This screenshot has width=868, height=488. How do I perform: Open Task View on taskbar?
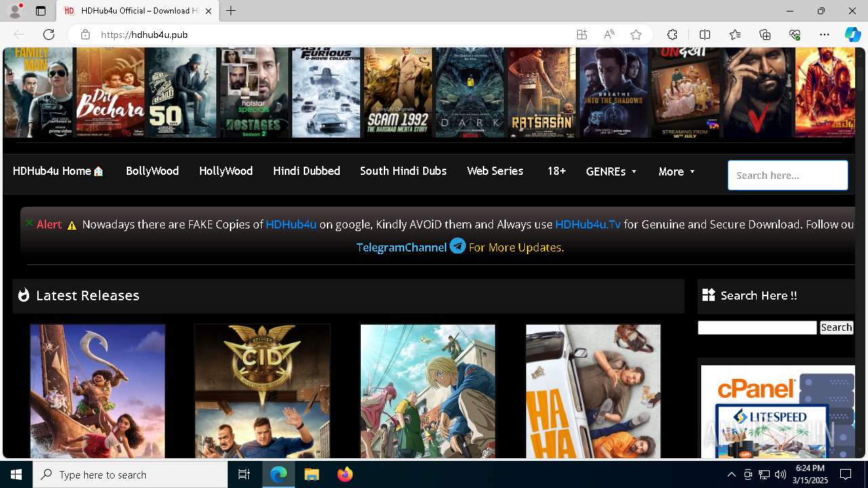pos(244,474)
